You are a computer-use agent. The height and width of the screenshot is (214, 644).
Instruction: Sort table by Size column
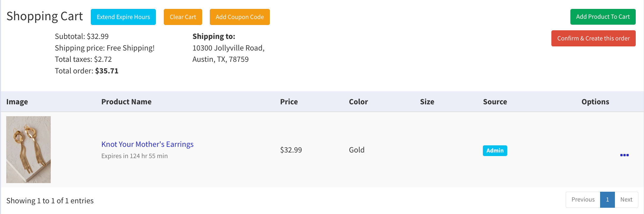click(x=427, y=102)
